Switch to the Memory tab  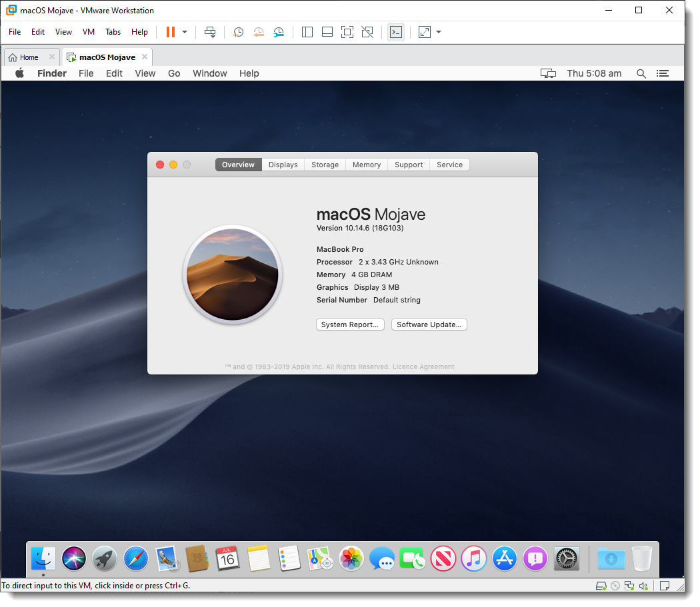pyautogui.click(x=367, y=165)
